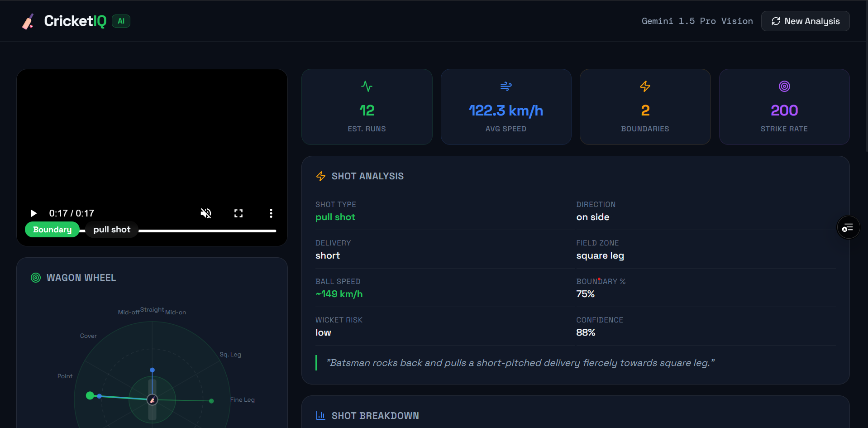
Task: Open video more options menu
Action: coord(271,213)
